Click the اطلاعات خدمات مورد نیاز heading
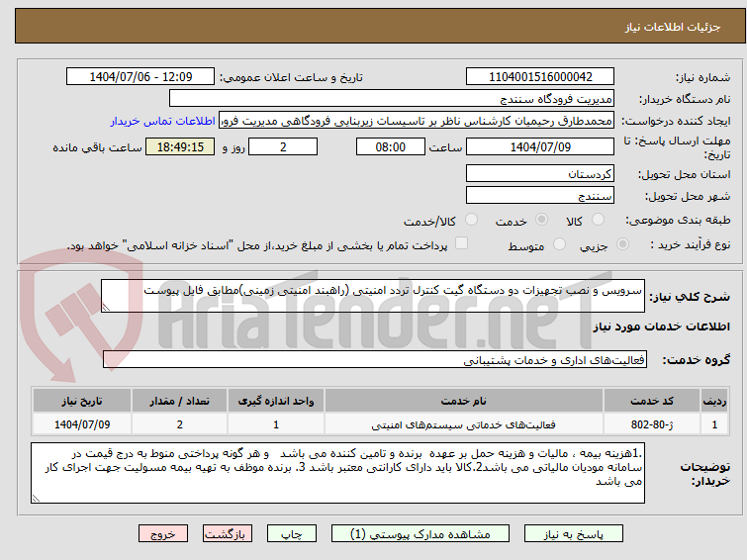This screenshot has width=747, height=560. tap(661, 327)
